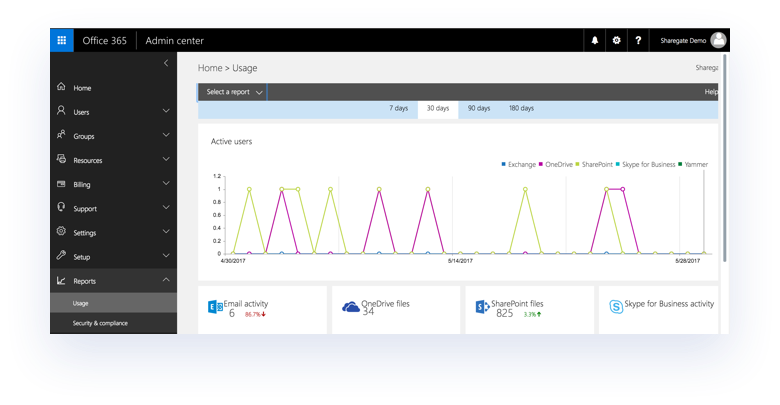
Task: Click the Settings gear in sidebar
Action: tap(61, 231)
